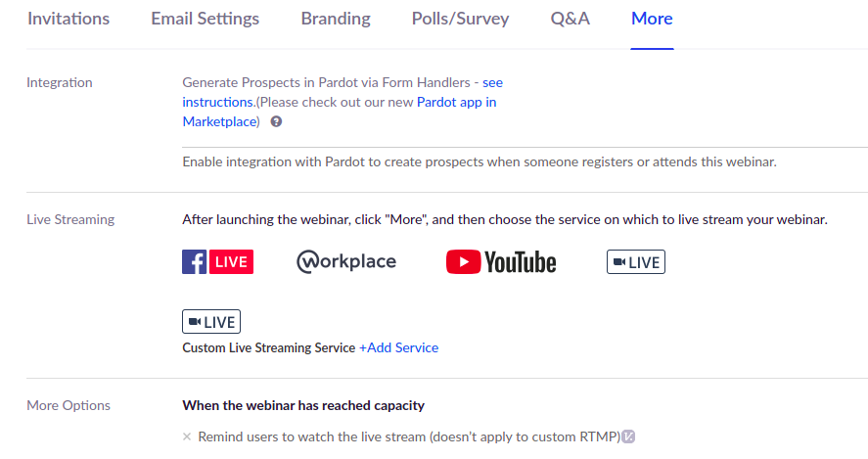Click the Remind users to watch live stream text
This screenshot has height=459, width=868.
409,436
